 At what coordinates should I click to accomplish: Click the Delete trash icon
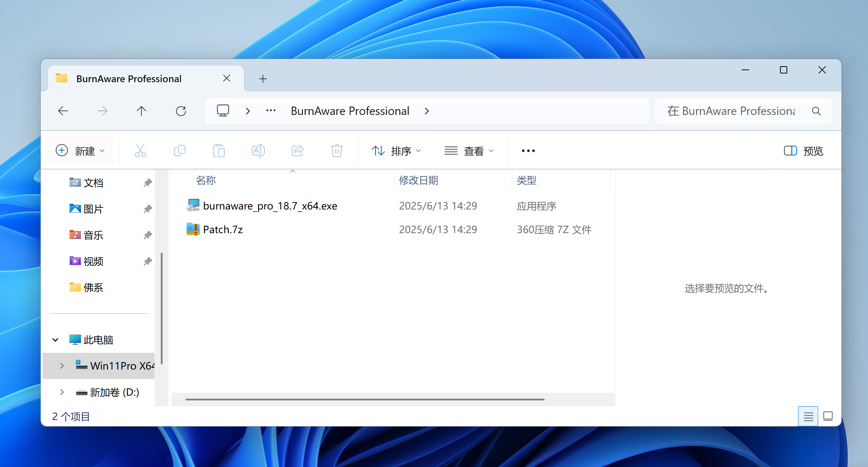337,151
